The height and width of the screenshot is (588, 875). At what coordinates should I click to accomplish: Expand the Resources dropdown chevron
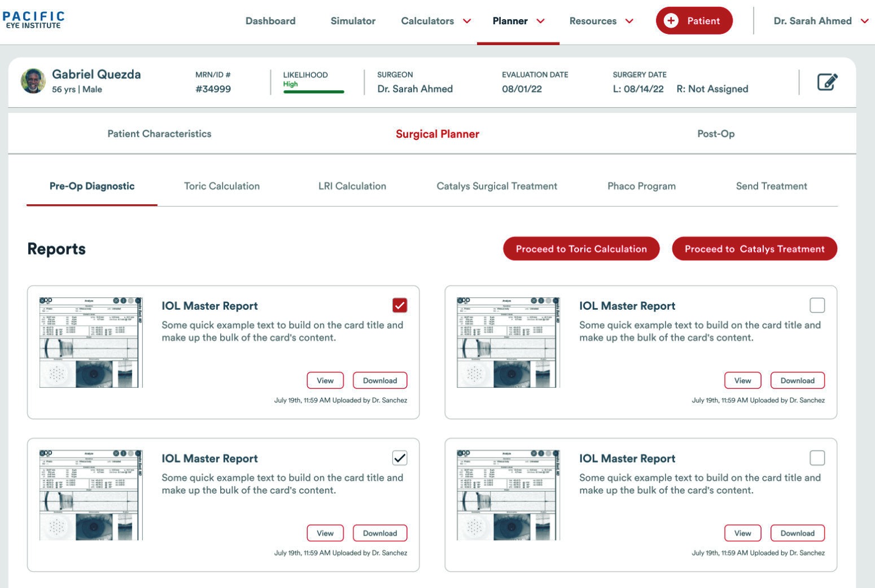629,21
